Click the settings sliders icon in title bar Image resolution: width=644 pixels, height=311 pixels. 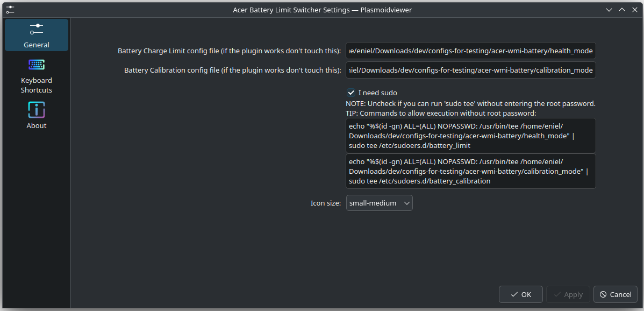[x=10, y=10]
